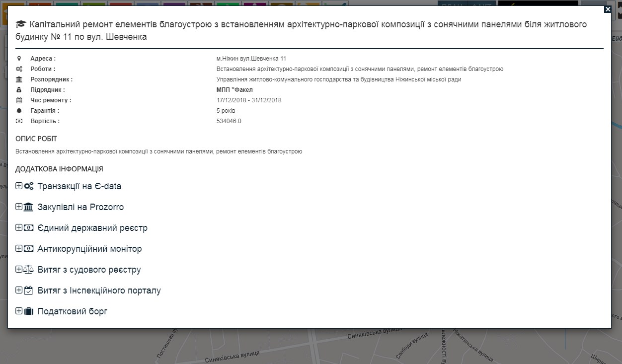Click the map pin icon next to Адреса

click(19, 59)
